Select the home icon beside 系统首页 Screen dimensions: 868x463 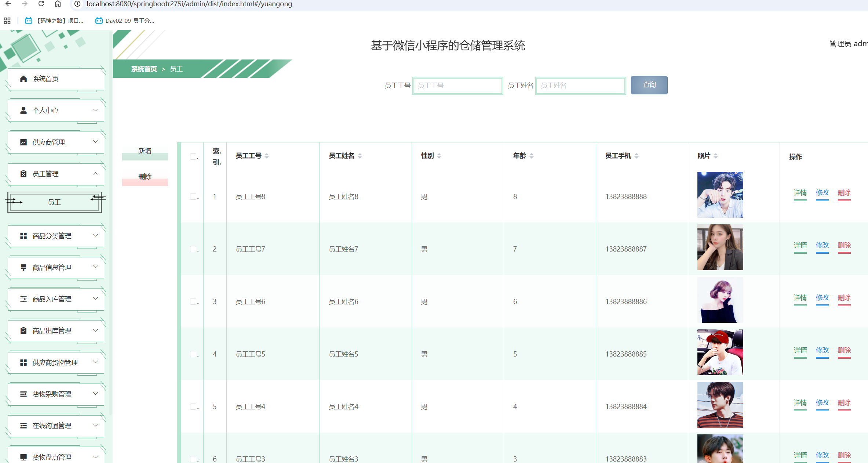(x=23, y=78)
